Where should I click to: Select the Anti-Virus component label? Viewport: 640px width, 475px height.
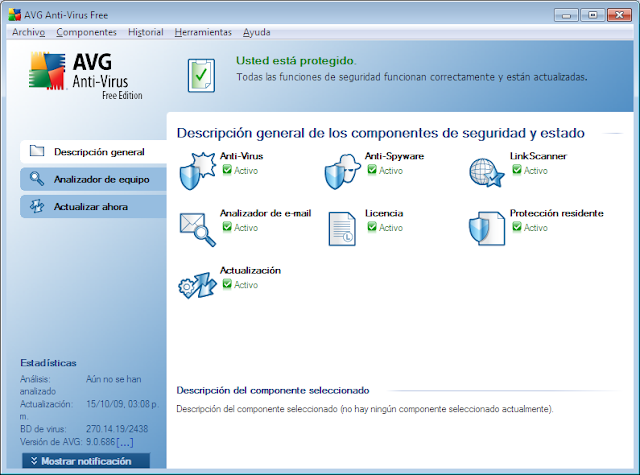click(241, 156)
